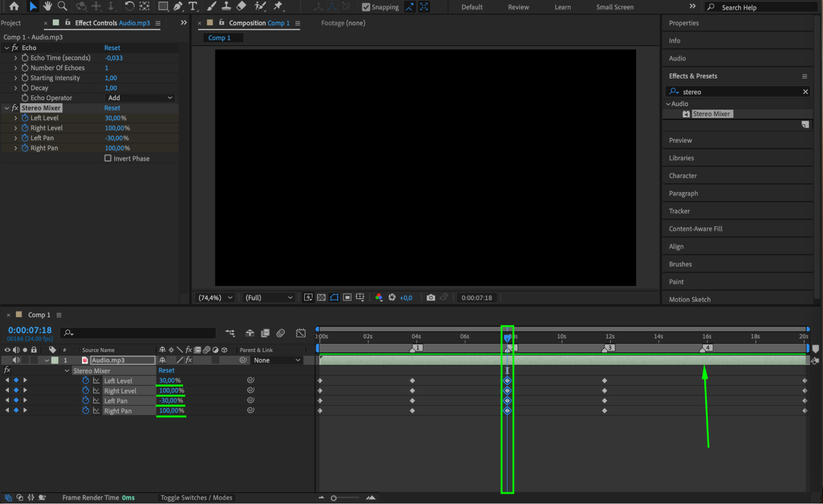Click the Home icon in toolbar

pos(14,6)
